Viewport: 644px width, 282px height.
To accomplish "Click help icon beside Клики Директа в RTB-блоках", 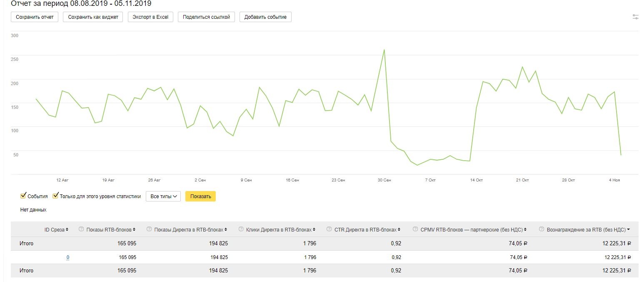I will [241, 229].
